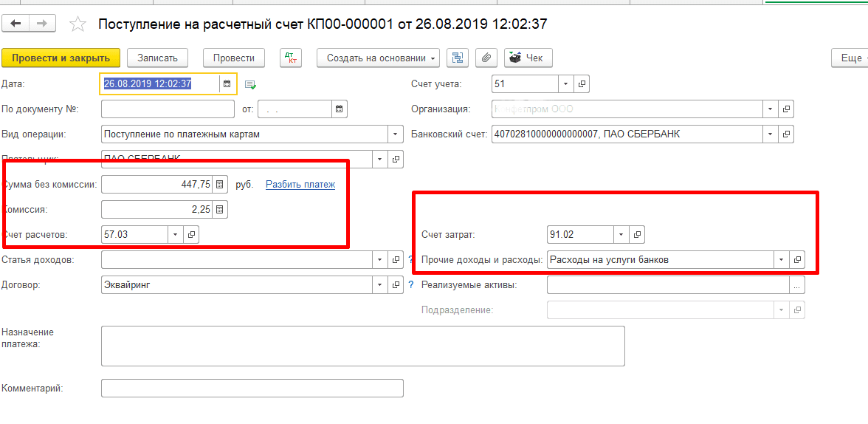Add document to favorites with star icon
Image resolution: width=868 pixels, height=424 pixels.
point(77,24)
